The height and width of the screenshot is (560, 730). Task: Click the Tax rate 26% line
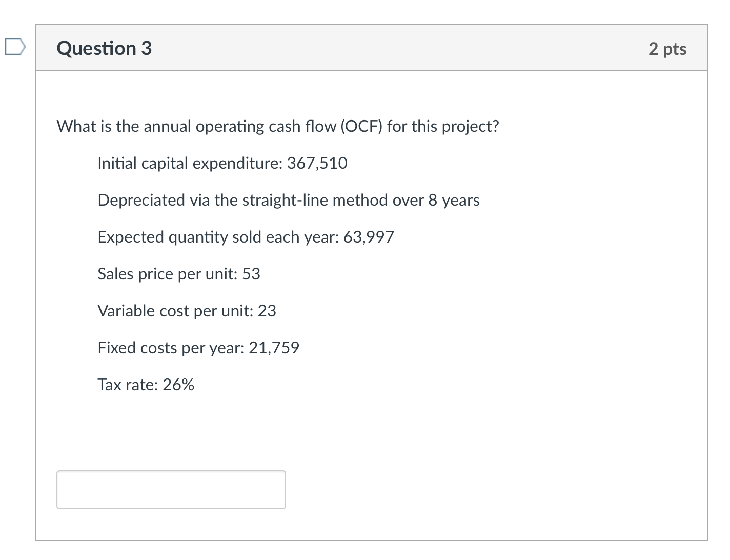146,385
